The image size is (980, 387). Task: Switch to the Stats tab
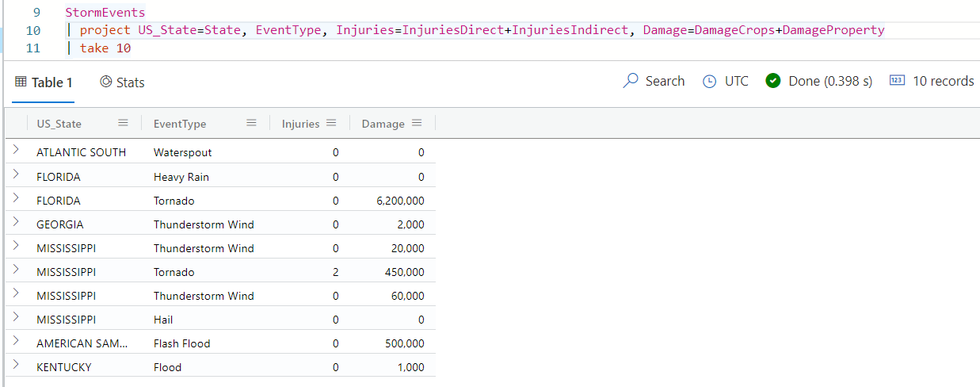(122, 82)
